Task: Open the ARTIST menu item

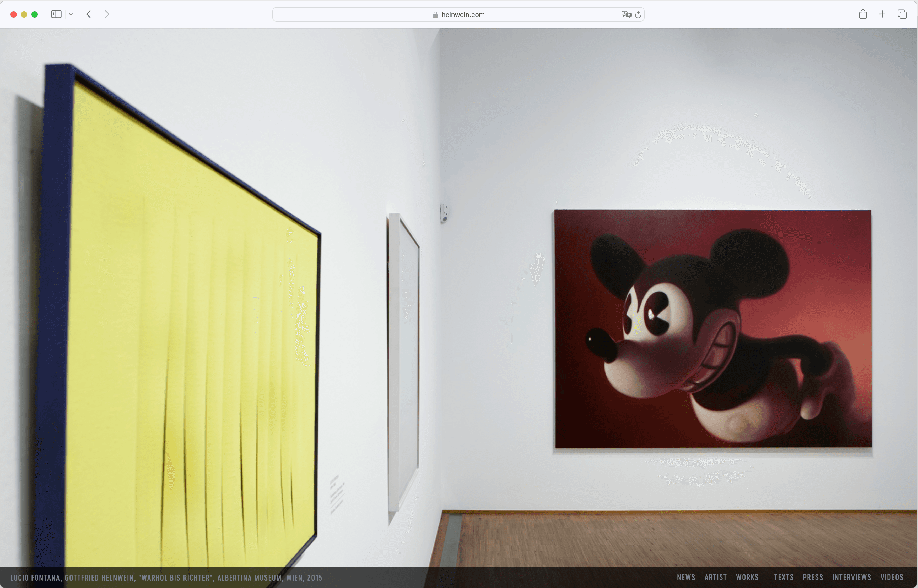Action: (x=716, y=577)
